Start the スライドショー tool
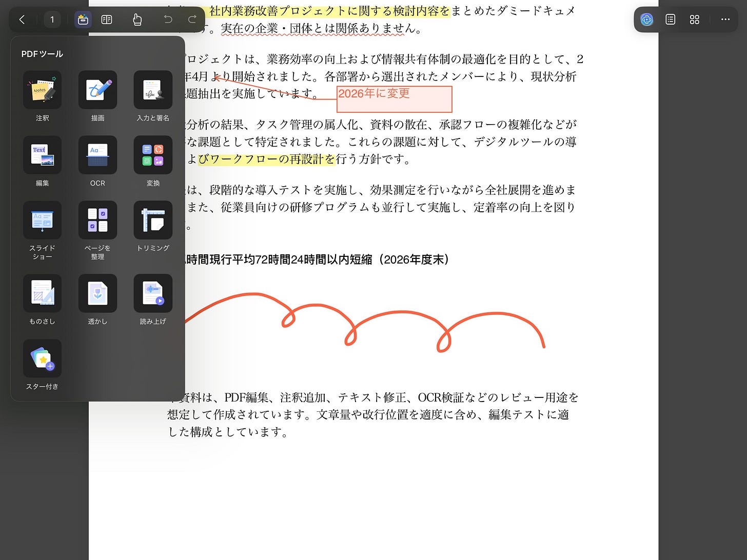Viewport: 747px width, 560px height. pos(42,220)
